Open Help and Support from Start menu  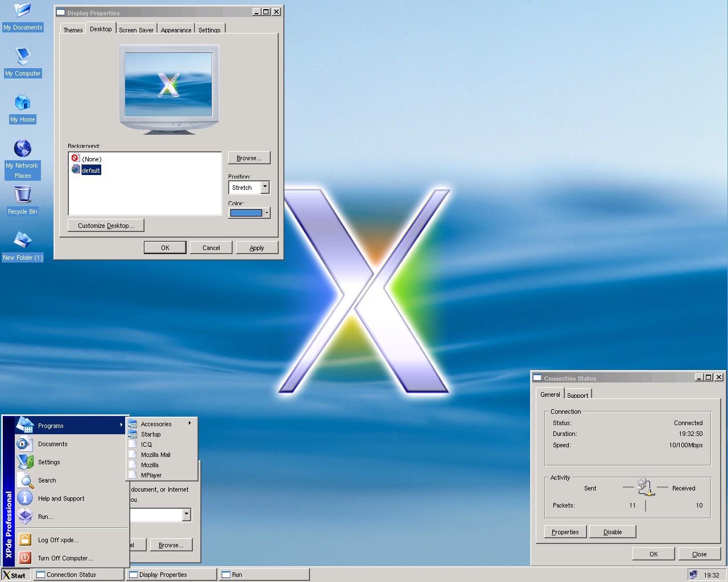tap(71, 498)
